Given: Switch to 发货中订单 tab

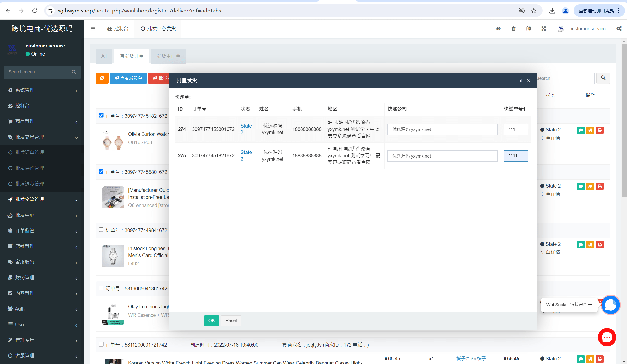Looking at the screenshot, I should click(168, 56).
